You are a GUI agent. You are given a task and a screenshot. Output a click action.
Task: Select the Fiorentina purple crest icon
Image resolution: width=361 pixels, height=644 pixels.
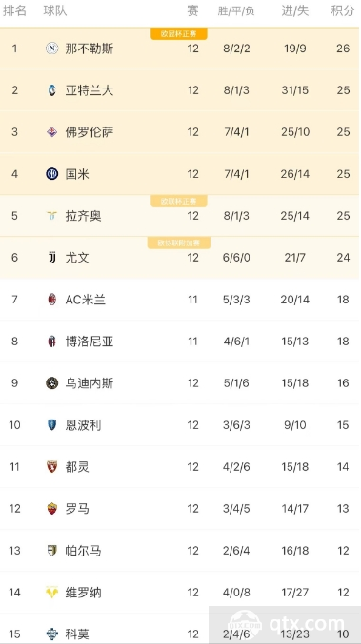click(x=51, y=132)
